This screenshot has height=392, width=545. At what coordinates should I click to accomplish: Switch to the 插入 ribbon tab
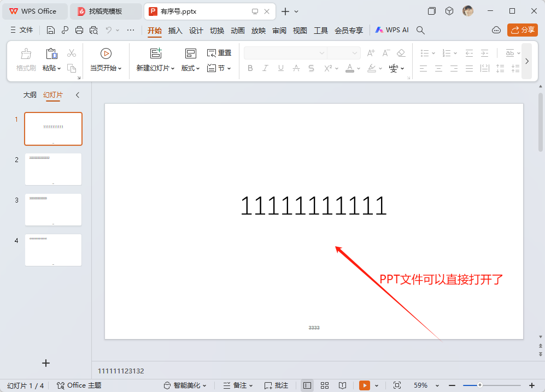click(x=174, y=31)
